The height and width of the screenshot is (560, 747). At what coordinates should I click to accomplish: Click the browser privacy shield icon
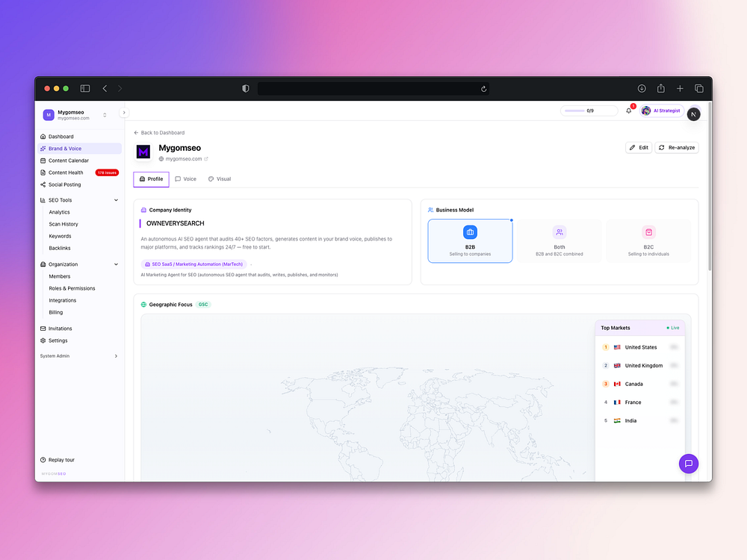(x=245, y=89)
